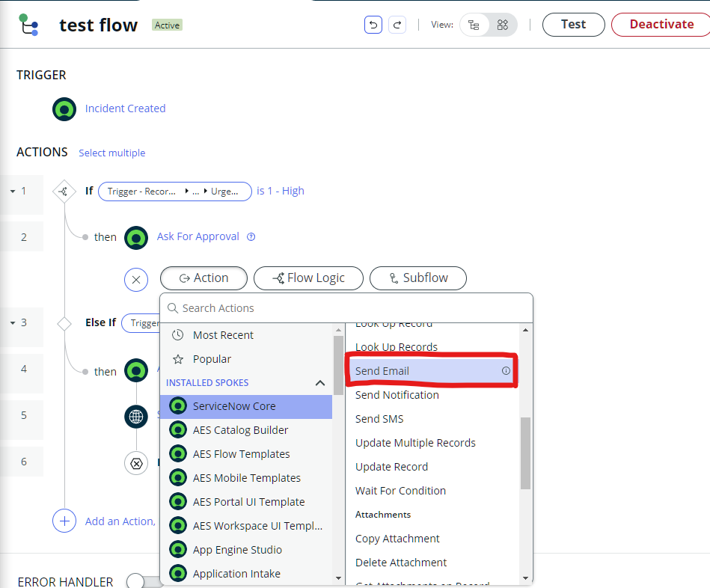The image size is (710, 588).
Task: Select the Application Intake spoke
Action: tap(246, 574)
